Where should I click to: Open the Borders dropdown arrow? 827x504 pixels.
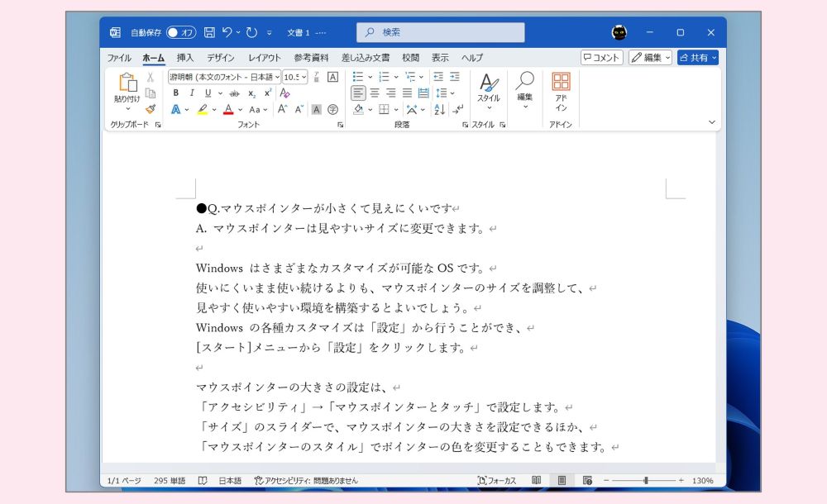tap(396, 110)
